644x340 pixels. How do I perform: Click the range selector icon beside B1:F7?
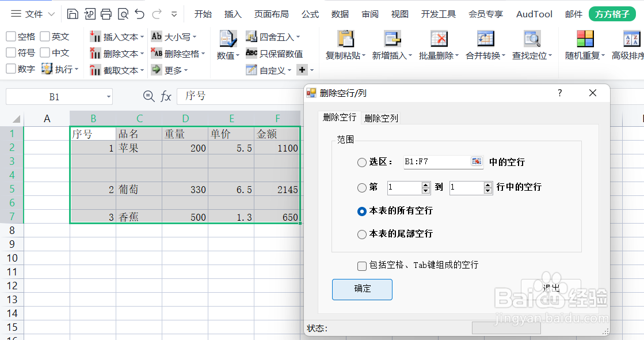coord(477,162)
